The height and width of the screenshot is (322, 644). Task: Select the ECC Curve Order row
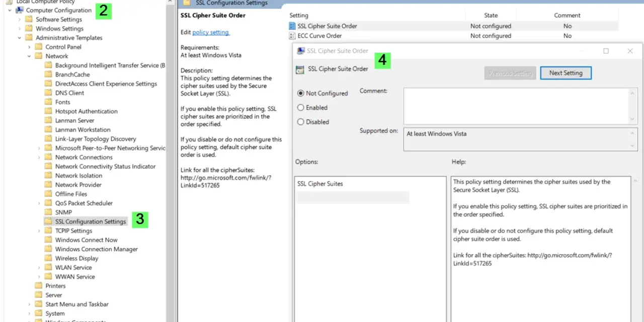point(453,36)
